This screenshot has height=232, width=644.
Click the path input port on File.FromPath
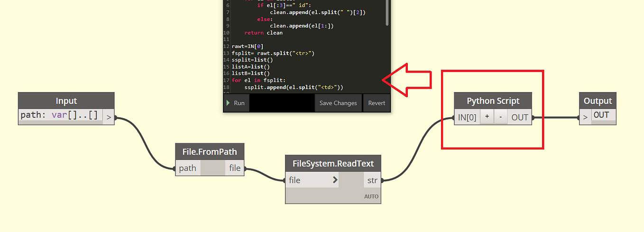tap(188, 168)
